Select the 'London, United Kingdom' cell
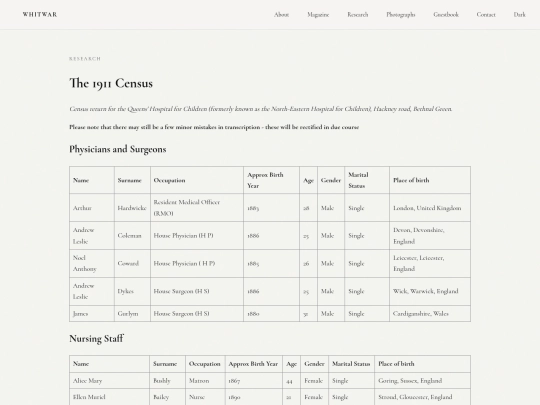540x405 pixels. pos(430,208)
